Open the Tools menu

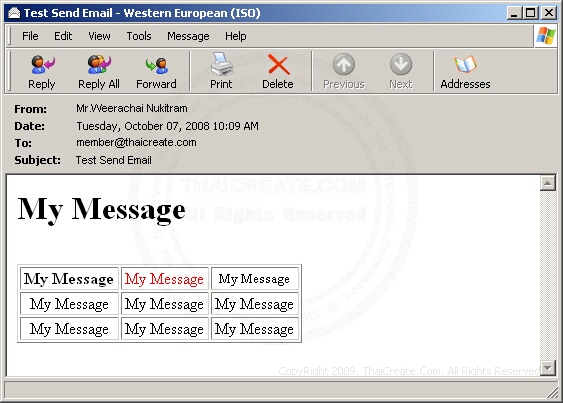139,36
